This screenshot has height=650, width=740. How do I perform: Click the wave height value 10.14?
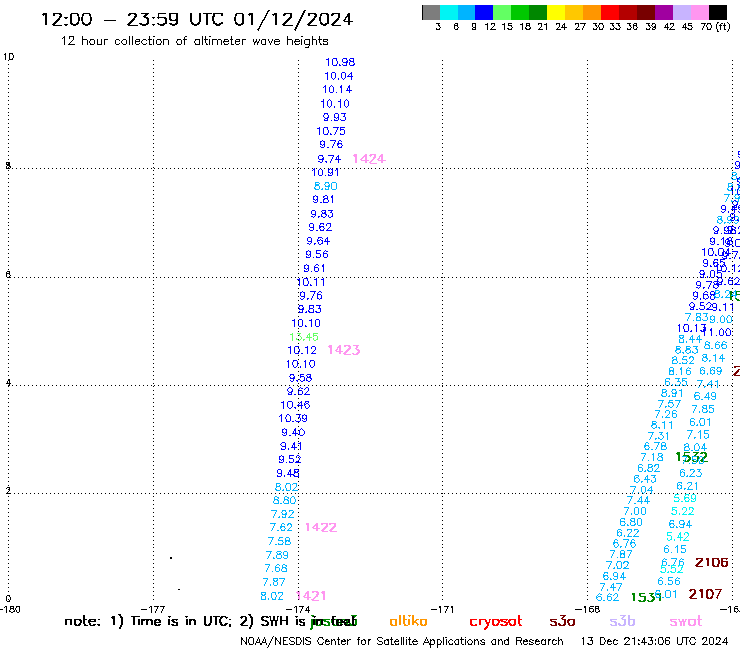click(337, 89)
